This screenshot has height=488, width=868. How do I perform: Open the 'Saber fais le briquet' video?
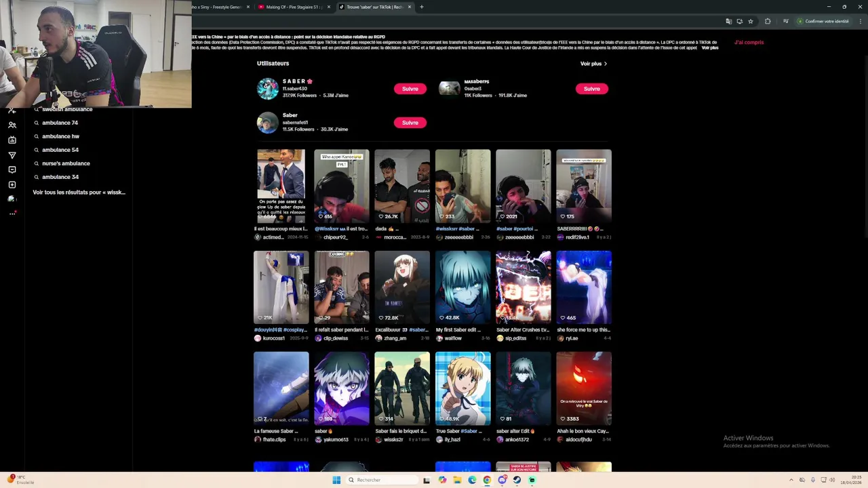pos(402,388)
